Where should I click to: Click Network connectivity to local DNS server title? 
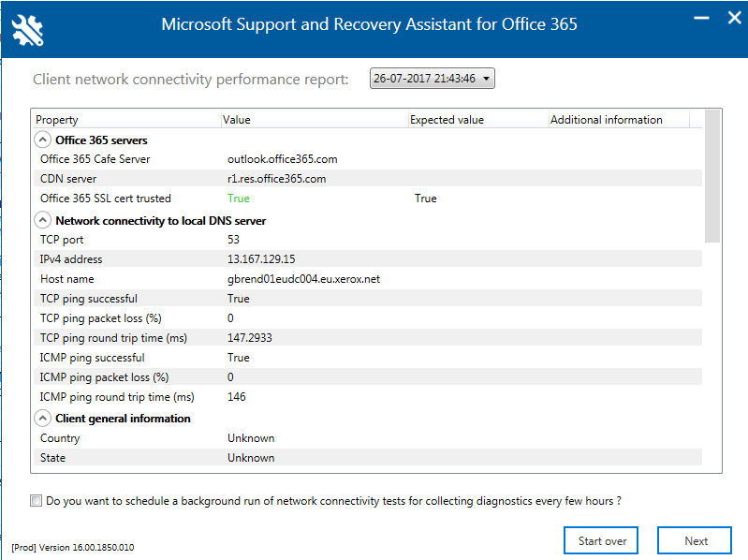pyautogui.click(x=161, y=220)
